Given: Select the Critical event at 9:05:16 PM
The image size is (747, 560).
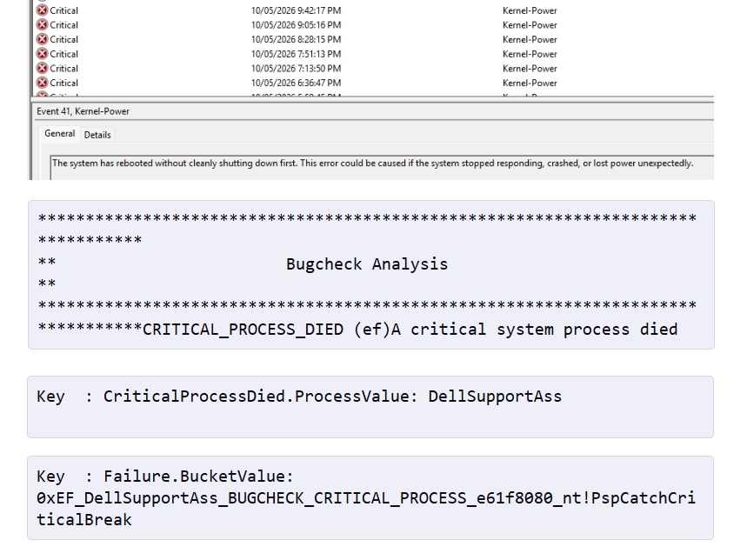Looking at the screenshot, I should [x=374, y=24].
